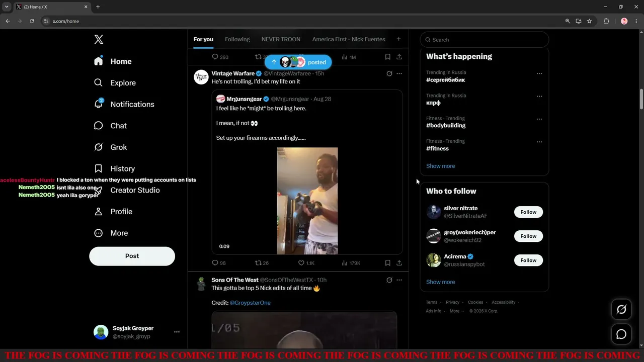Open the Profile page from the sidebar

coord(113,212)
